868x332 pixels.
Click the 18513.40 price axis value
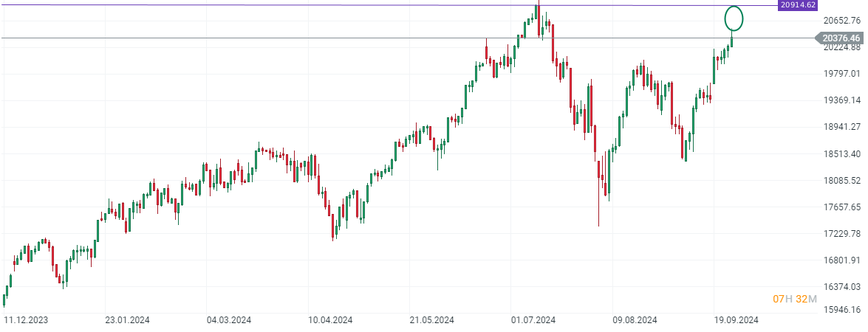(841, 154)
